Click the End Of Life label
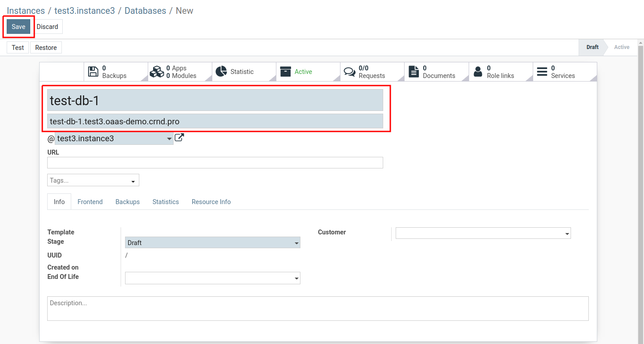This screenshot has height=344, width=644. pos(63,277)
